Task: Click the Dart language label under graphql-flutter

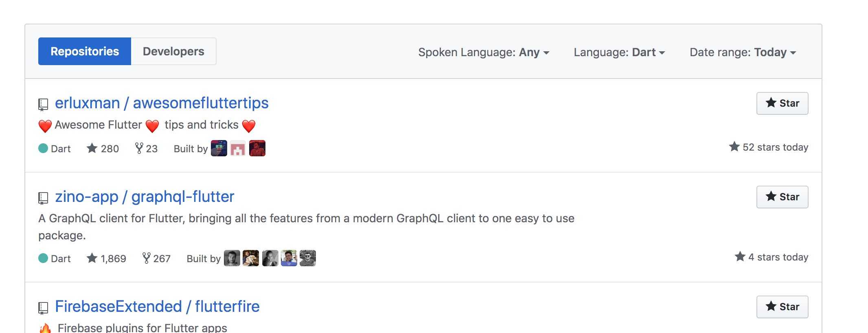Action: (61, 259)
